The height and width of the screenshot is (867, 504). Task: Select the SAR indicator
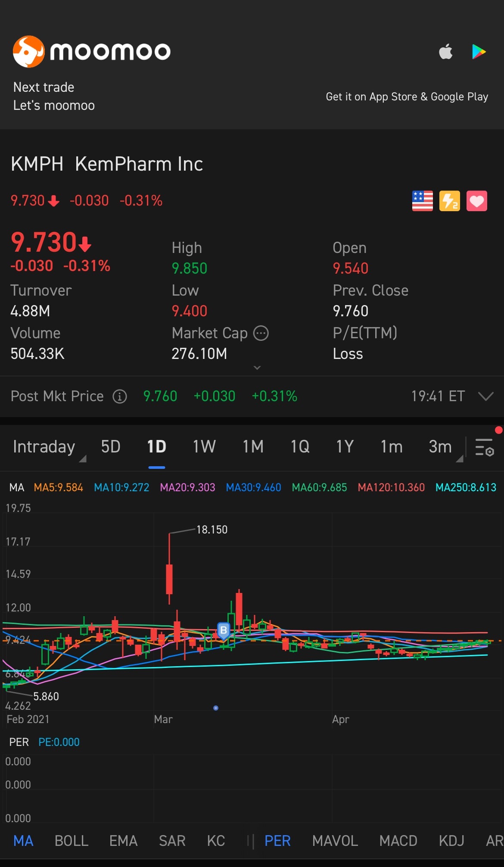172,841
